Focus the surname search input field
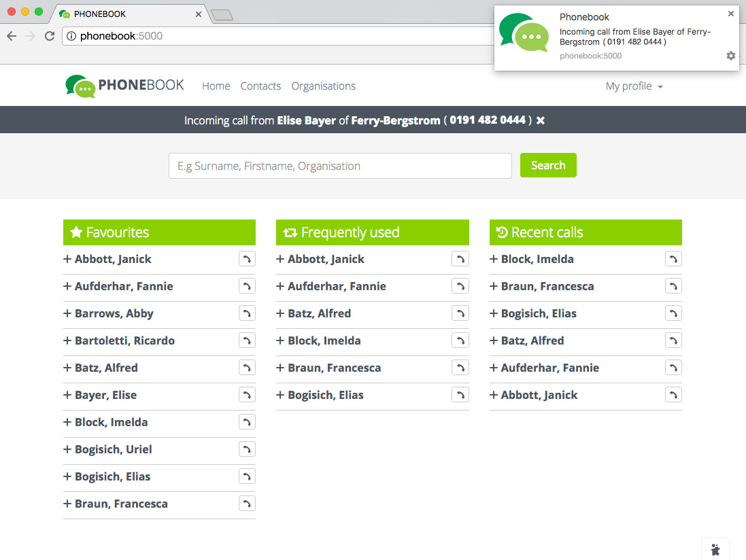Image resolution: width=746 pixels, height=560 pixels. (340, 166)
